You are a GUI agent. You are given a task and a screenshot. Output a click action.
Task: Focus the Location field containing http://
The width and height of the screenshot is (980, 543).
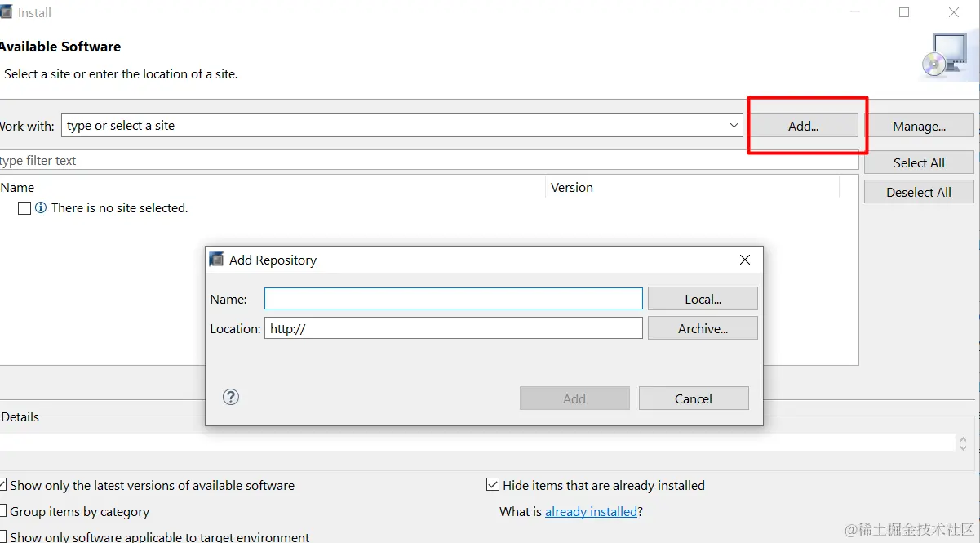[454, 328]
